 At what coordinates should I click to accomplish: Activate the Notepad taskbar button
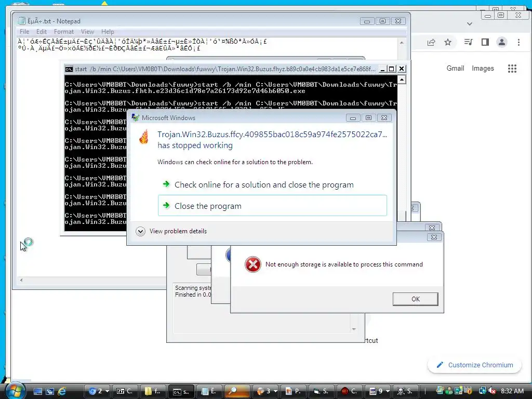[x=209, y=391]
